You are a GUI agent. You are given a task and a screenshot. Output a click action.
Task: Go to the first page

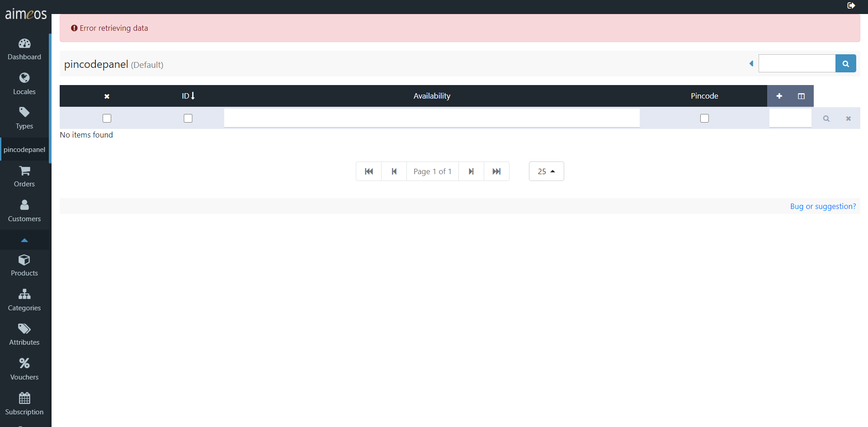point(368,171)
